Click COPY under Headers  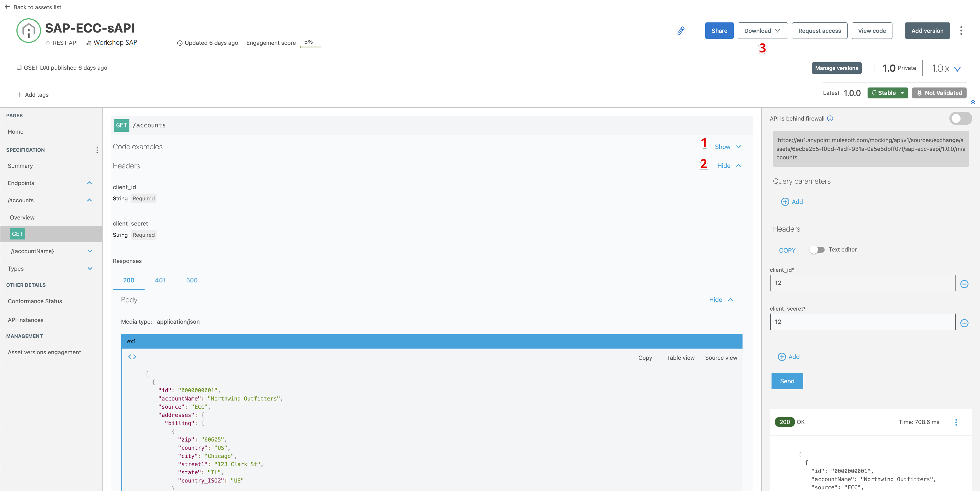(x=787, y=250)
